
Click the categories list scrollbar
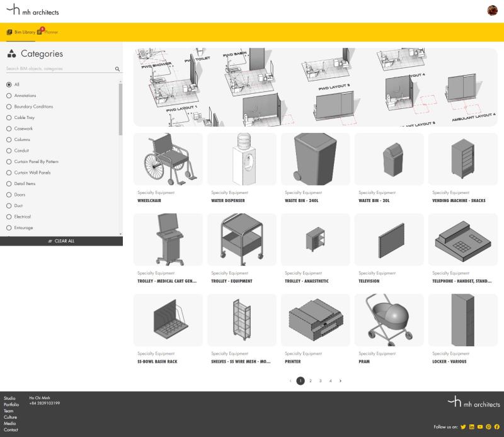[120, 110]
